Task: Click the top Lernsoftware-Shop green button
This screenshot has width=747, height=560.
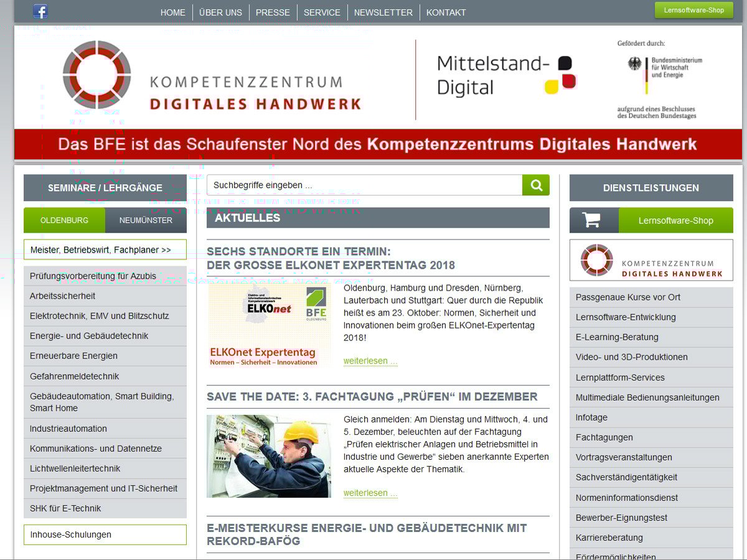Action: point(694,10)
